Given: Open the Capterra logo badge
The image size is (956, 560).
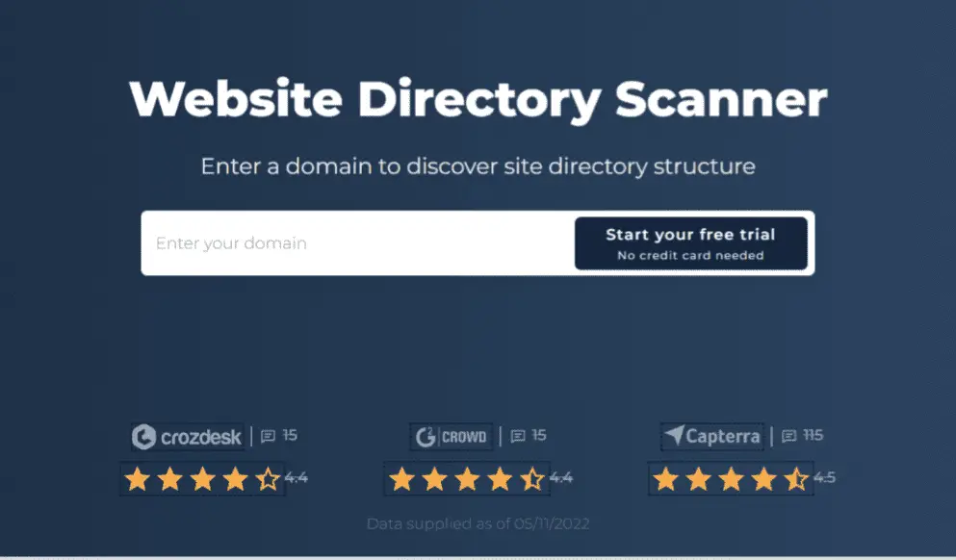Looking at the screenshot, I should click(x=712, y=436).
